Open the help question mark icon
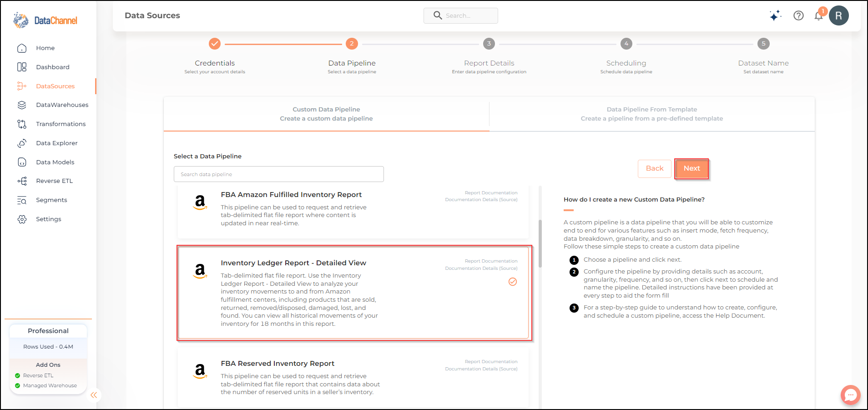 click(798, 15)
